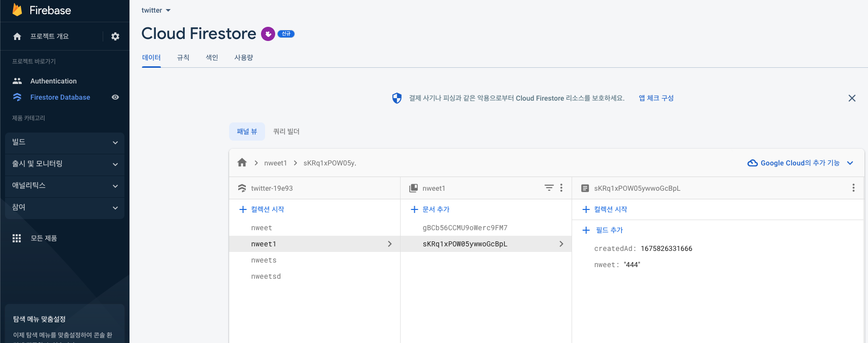Viewport: 868px width, 343px height.
Task: Open document three-dot menu for sKRq1xPOW05ywwoGcBpL
Action: click(x=853, y=188)
